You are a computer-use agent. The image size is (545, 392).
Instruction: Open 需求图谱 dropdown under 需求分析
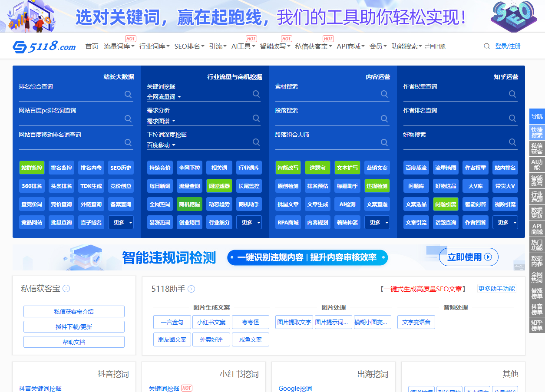[161, 121]
